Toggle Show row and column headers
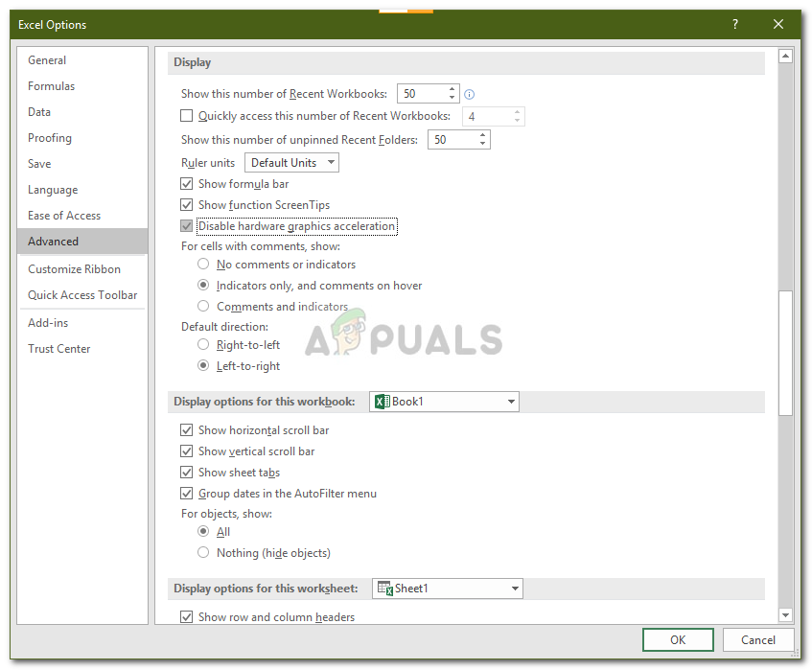The height and width of the screenshot is (670, 812). point(186,617)
